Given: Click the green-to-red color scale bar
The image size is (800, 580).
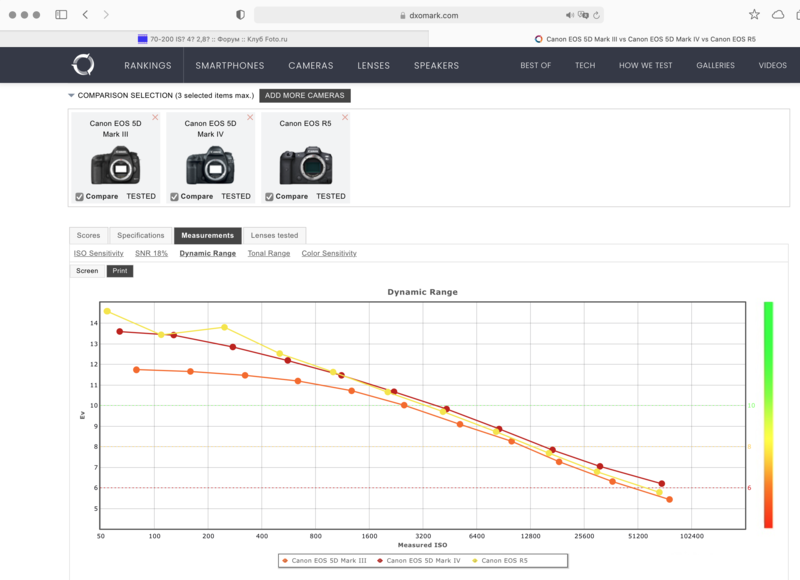Looking at the screenshot, I should (x=767, y=414).
